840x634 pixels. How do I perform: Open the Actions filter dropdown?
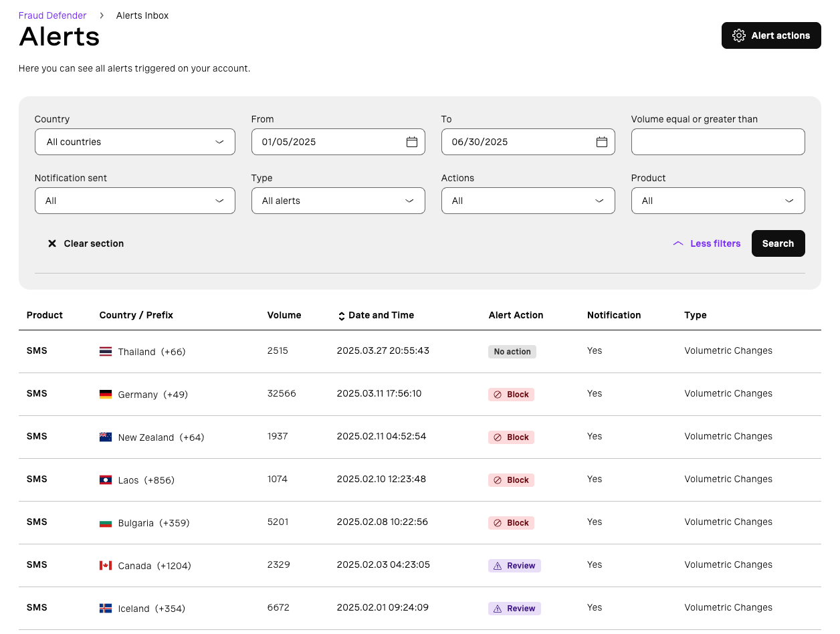pos(528,201)
